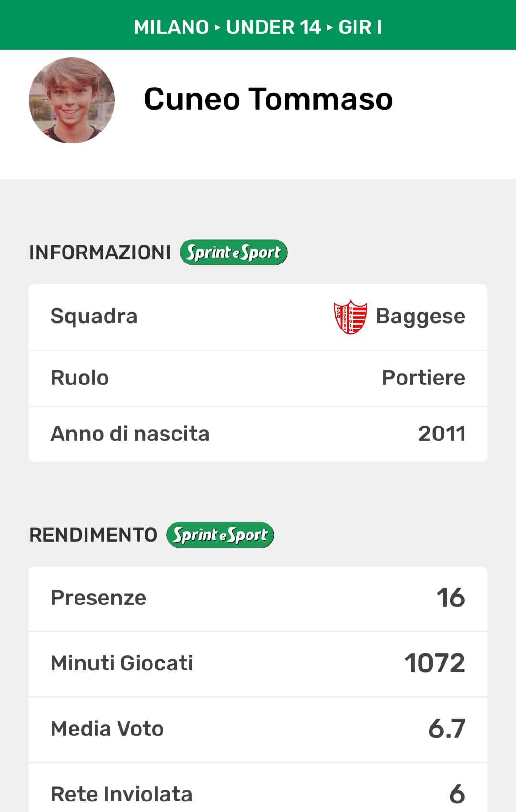Click the arrow between MILANO and UNDER 14
516x812 pixels.
[x=217, y=27]
